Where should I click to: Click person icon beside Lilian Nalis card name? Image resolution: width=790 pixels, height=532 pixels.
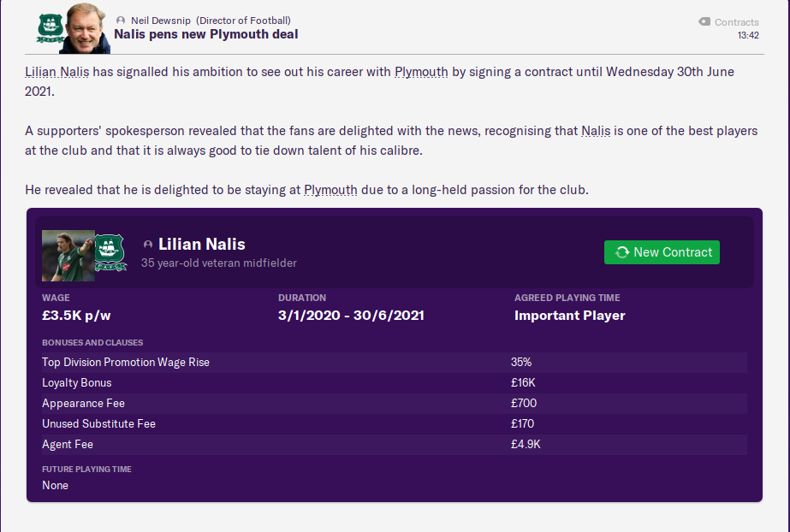[x=148, y=245]
